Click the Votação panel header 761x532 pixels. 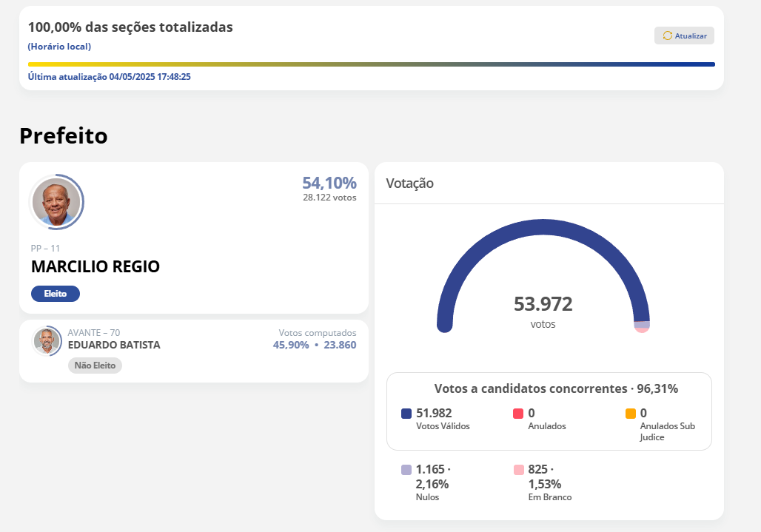pyautogui.click(x=410, y=183)
